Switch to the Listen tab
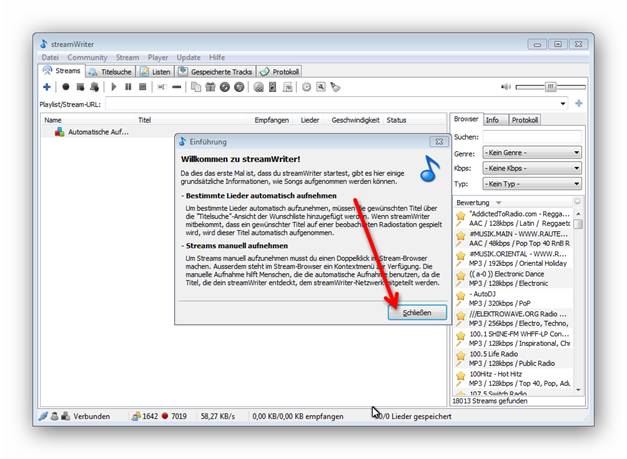The width and height of the screenshot is (627, 459). pyautogui.click(x=156, y=72)
